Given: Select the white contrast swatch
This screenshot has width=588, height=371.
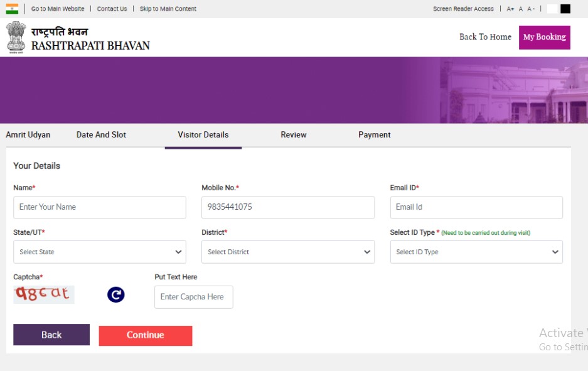Looking at the screenshot, I should pyautogui.click(x=552, y=9).
